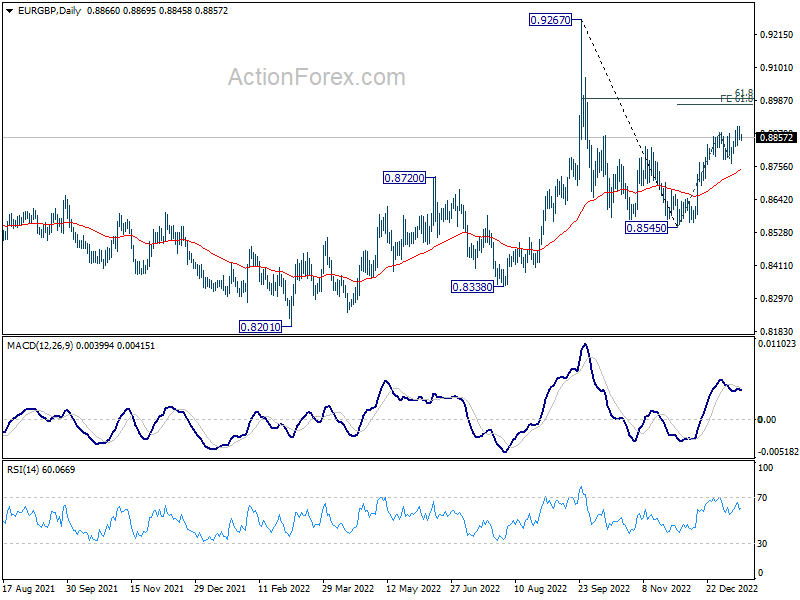Click the MACD(12,26,9) indicator label

(41, 346)
